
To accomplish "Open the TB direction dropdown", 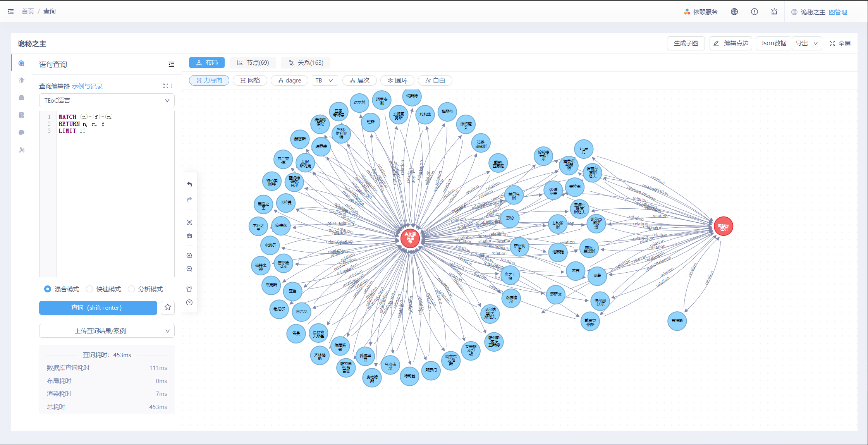I will [x=324, y=81].
